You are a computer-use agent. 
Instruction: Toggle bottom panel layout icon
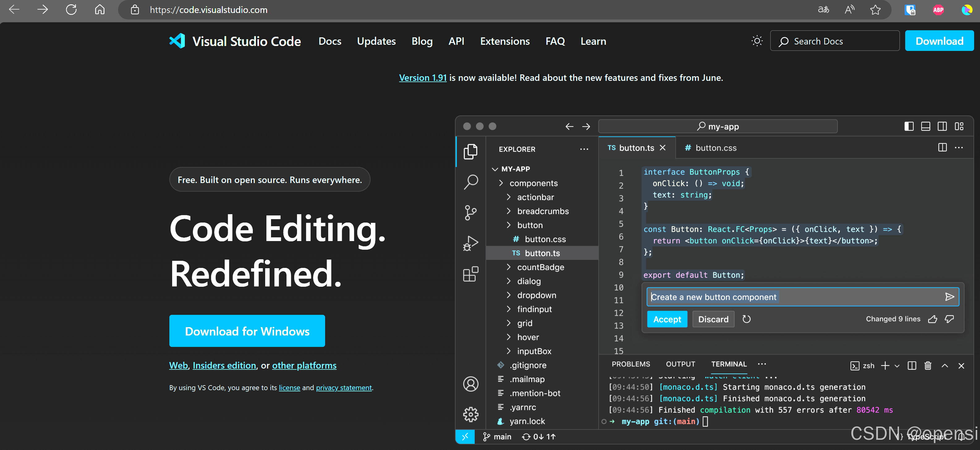click(925, 126)
